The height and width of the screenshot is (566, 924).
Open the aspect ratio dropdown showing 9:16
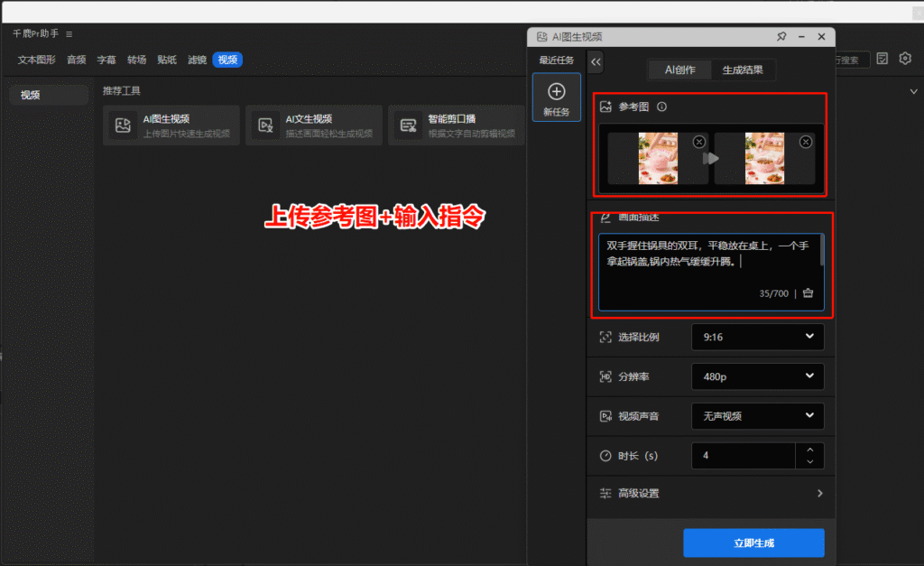pos(757,337)
